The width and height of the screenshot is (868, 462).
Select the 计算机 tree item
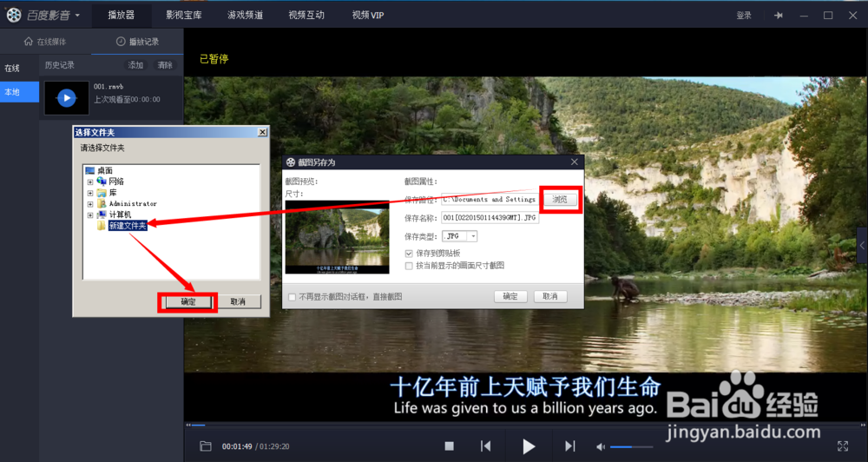tap(120, 215)
